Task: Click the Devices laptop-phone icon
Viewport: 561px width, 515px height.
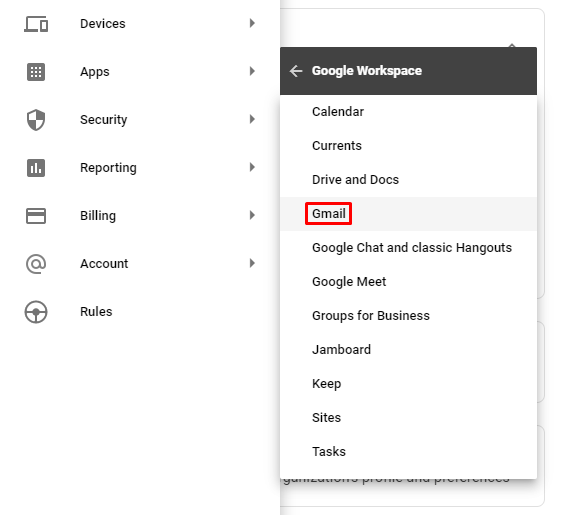Action: click(x=36, y=24)
